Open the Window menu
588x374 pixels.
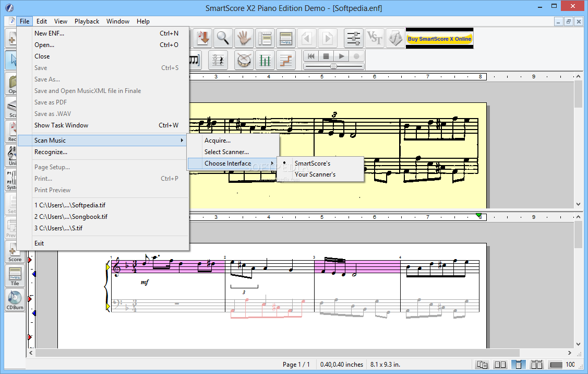[118, 21]
